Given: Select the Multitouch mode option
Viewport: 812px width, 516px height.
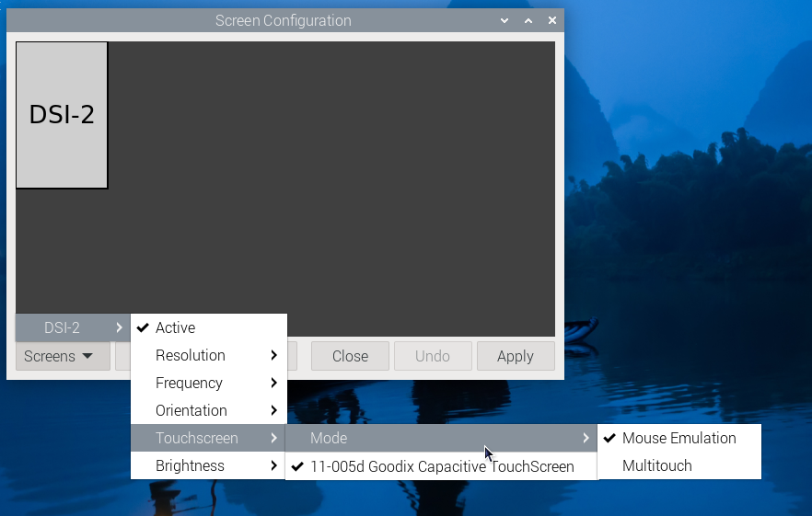Looking at the screenshot, I should pyautogui.click(x=656, y=465).
